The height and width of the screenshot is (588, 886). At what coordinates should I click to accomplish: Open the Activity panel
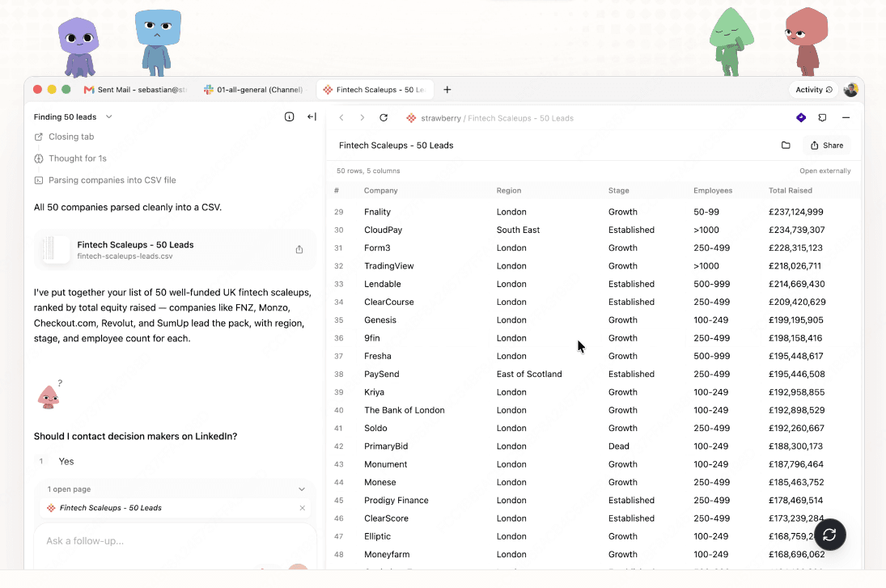pos(814,89)
